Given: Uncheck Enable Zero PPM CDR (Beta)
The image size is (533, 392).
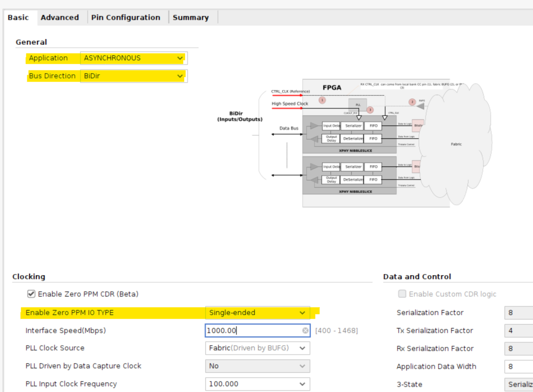Looking at the screenshot, I should pyautogui.click(x=31, y=294).
